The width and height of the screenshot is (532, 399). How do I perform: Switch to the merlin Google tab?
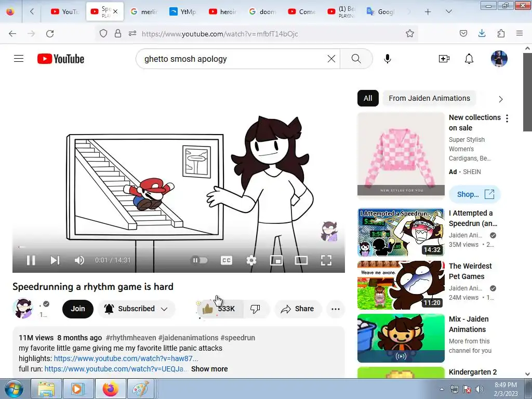(x=143, y=12)
